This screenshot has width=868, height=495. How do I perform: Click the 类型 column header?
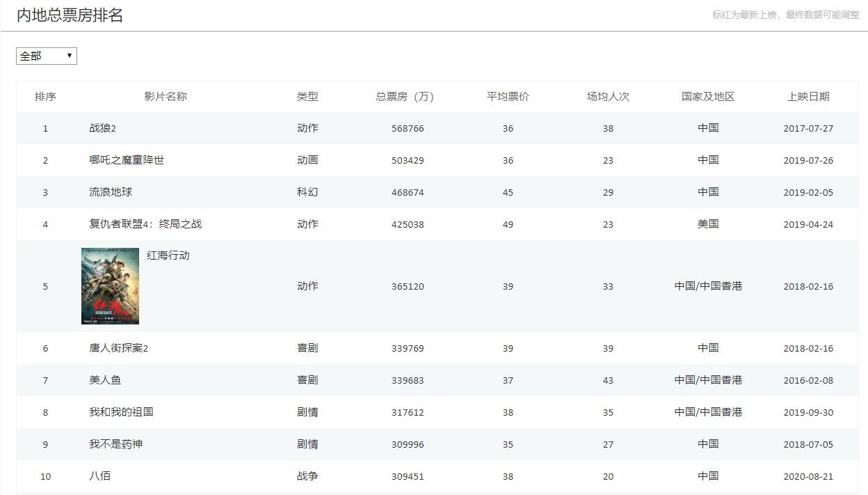tap(307, 97)
